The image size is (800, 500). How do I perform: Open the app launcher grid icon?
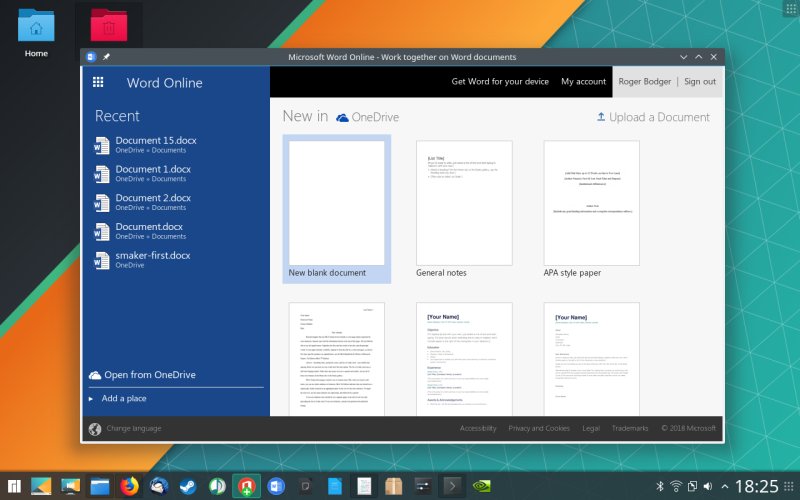98,82
